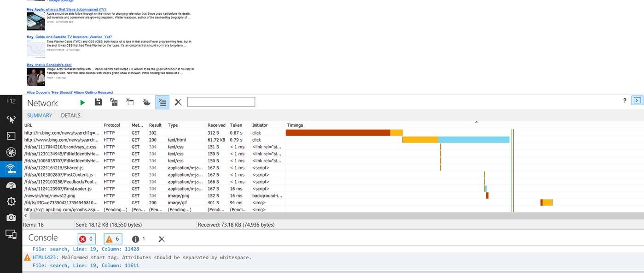
Task: Click the unpin tools icon at top right
Action: 637,100
